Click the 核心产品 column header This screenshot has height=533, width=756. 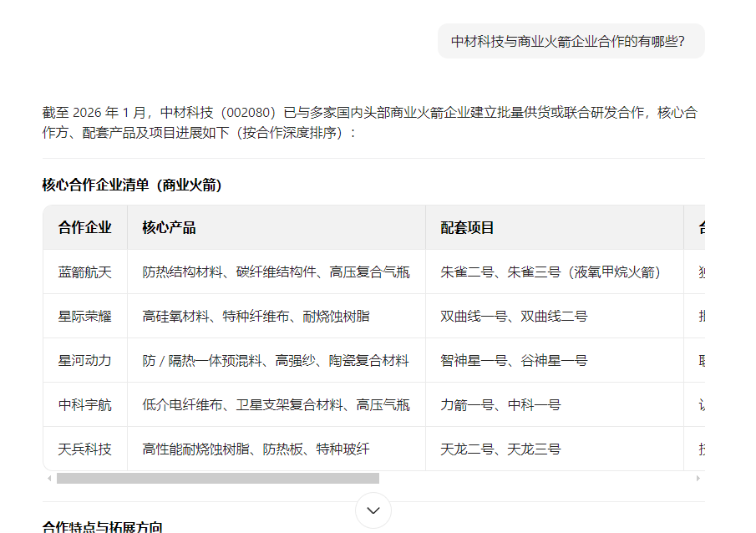tap(277, 228)
